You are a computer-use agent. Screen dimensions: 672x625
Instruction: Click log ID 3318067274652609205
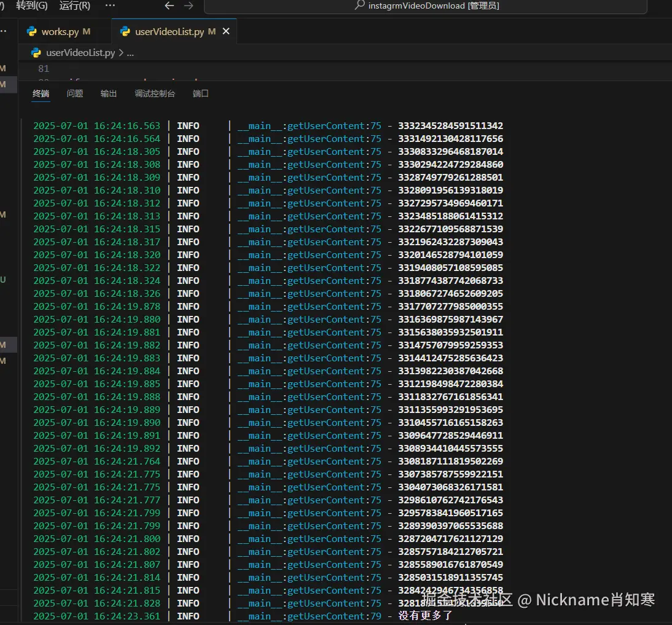coord(450,293)
